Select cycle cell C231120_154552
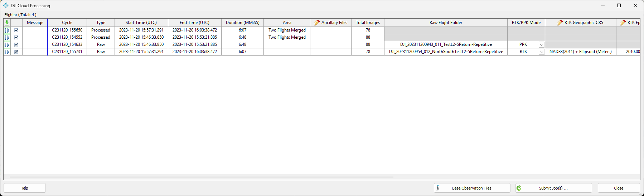Screen dimensions: 644x196 pyautogui.click(x=67, y=37)
